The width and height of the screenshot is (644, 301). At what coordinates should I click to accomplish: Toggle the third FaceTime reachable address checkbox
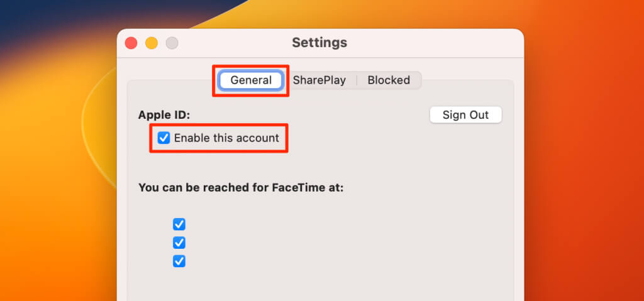click(179, 261)
